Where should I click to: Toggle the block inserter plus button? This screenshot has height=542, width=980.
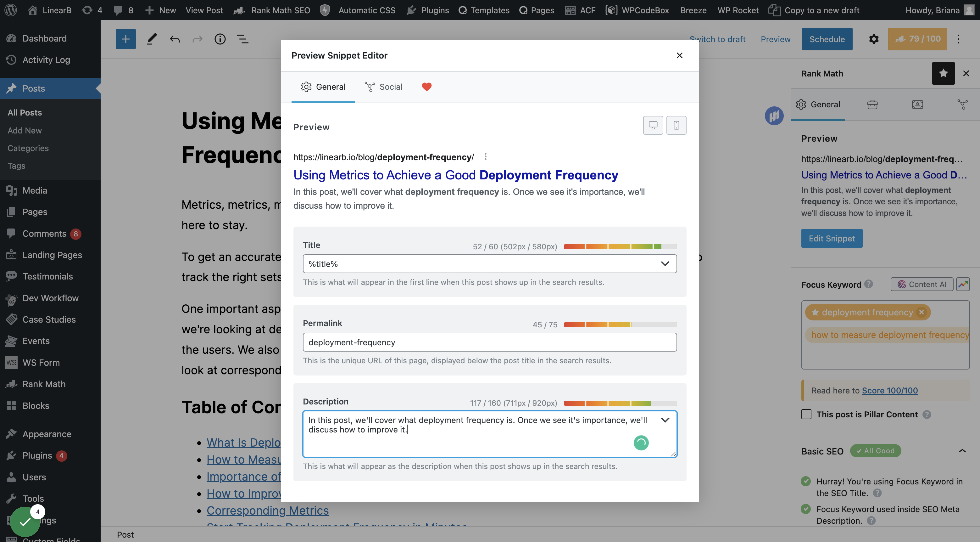click(x=125, y=39)
